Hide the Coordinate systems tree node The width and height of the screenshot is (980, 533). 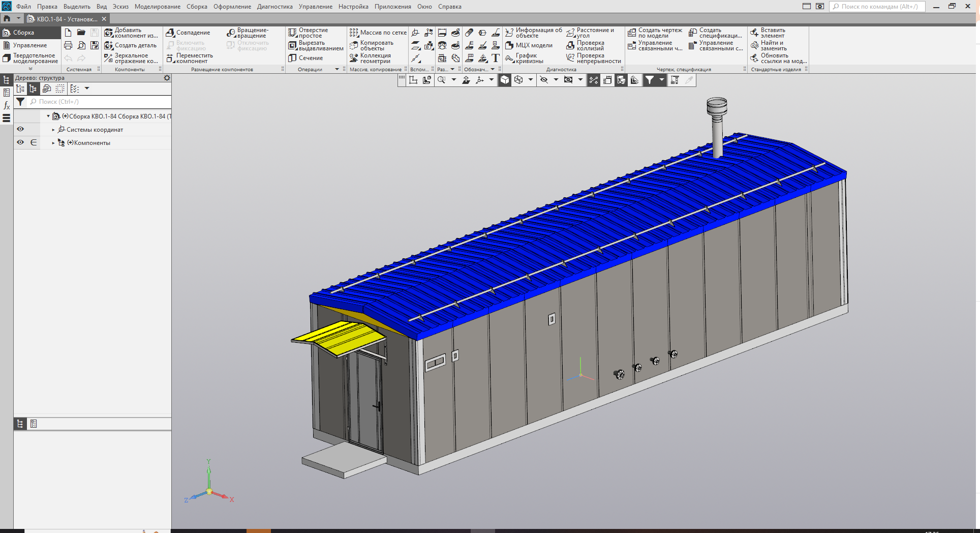[20, 129]
